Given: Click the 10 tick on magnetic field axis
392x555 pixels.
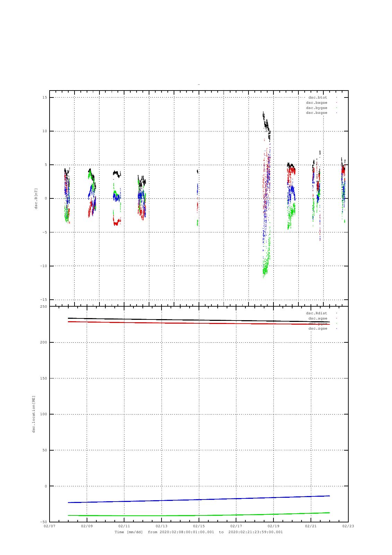Looking at the screenshot, I should click(x=44, y=131).
